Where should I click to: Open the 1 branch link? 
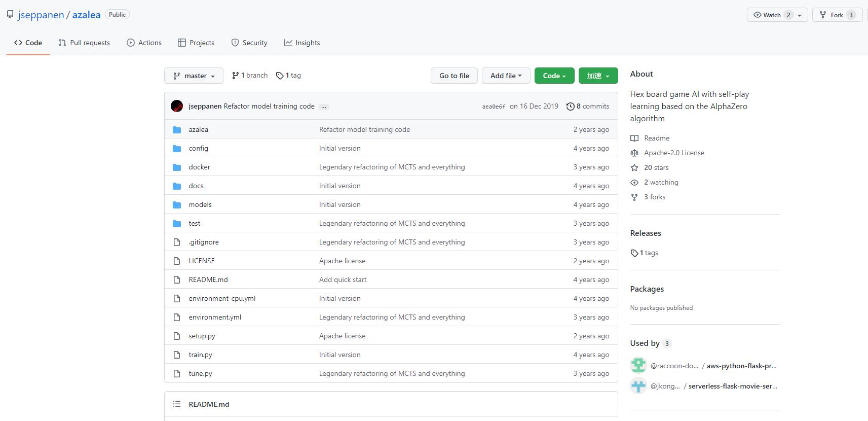(x=250, y=75)
